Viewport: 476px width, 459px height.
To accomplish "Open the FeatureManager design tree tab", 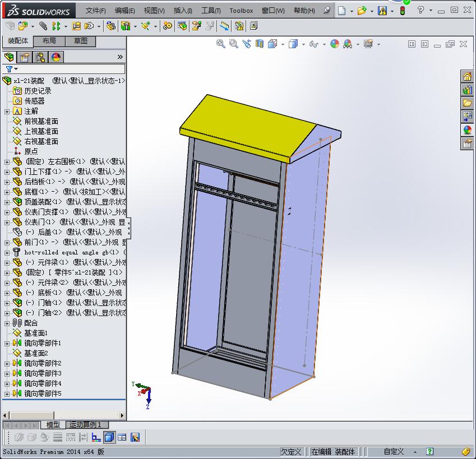I will coord(9,57).
